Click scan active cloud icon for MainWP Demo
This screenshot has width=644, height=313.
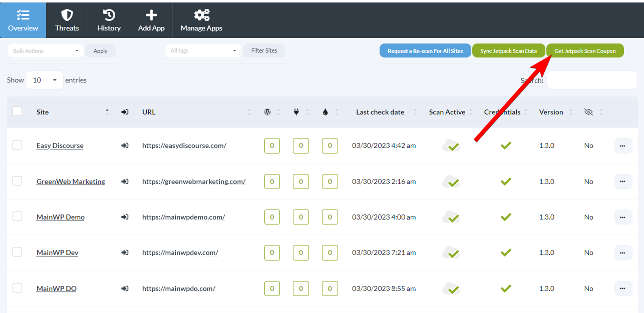click(x=451, y=217)
